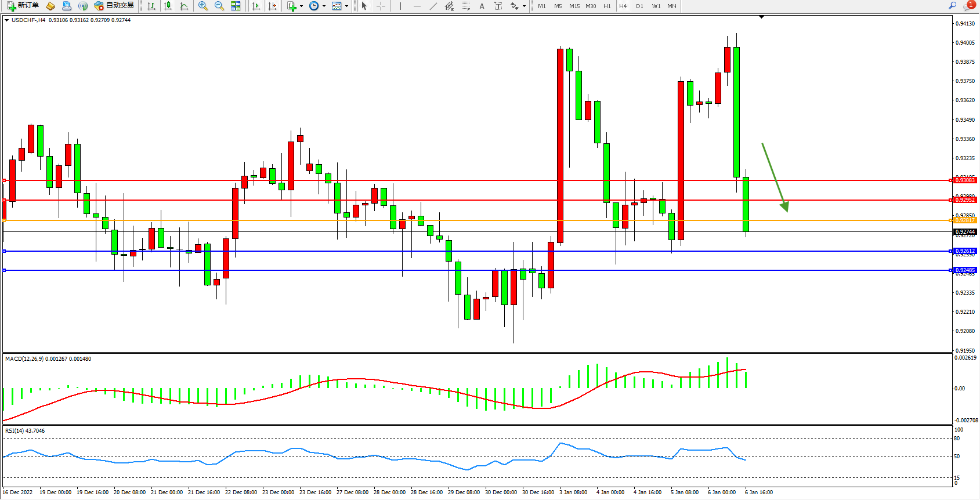Enable chart shift from right border
980x500 pixels.
(x=272, y=6)
